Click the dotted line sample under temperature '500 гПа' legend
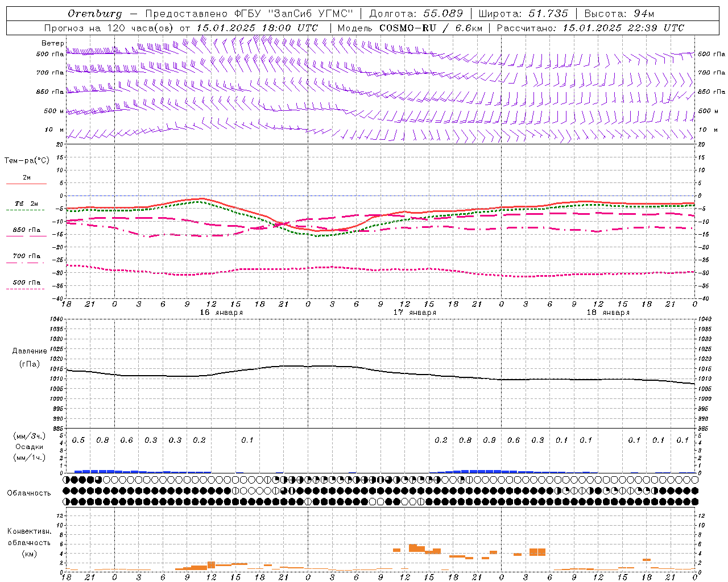 [25, 289]
